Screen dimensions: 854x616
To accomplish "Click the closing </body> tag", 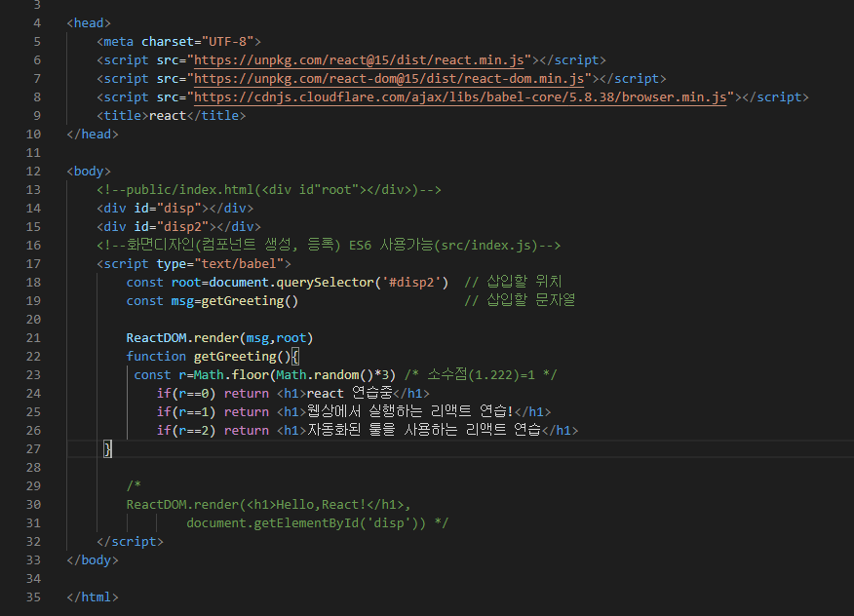I will 93,559.
